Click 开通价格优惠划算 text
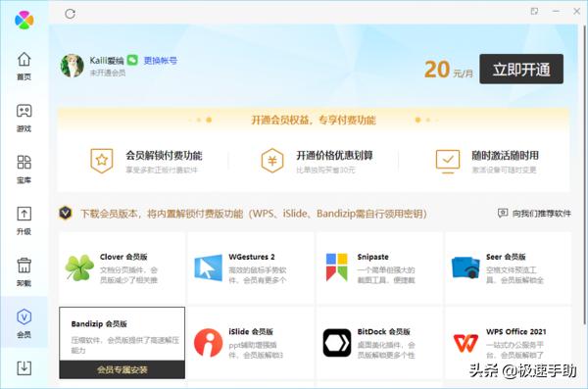Screen dimensions: 588x389 [334, 155]
